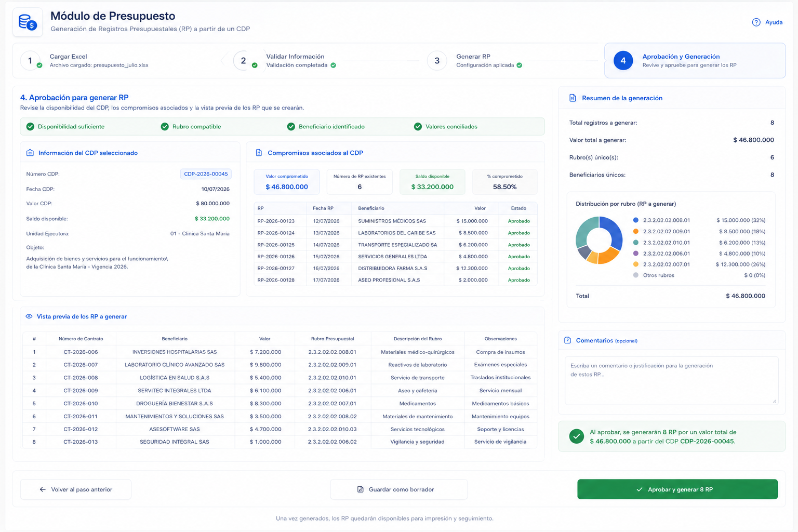Click MANTENIMIENTOS Y SOLUCIONES SAS cell
The width and height of the screenshot is (798, 532).
pos(175,417)
